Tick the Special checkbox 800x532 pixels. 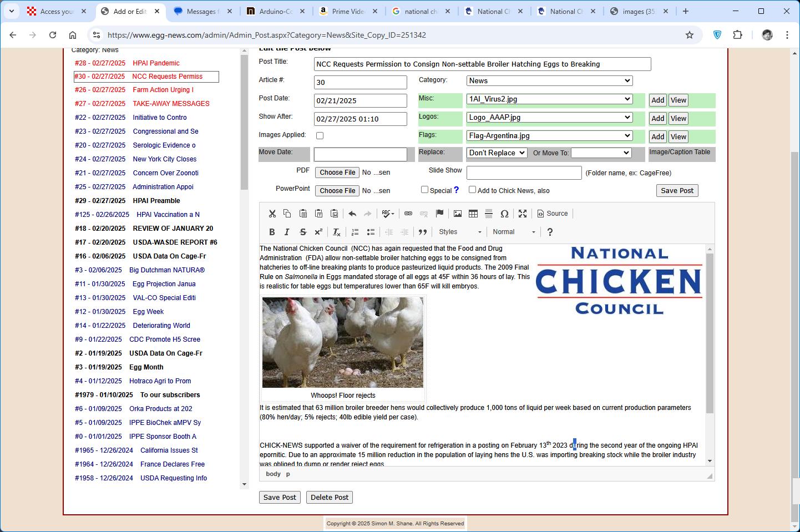pyautogui.click(x=424, y=190)
